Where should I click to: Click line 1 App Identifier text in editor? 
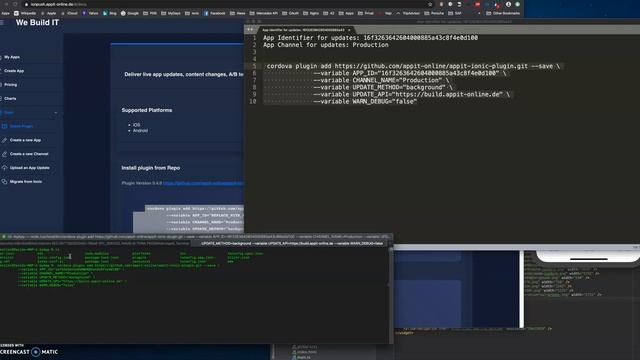tap(370, 38)
